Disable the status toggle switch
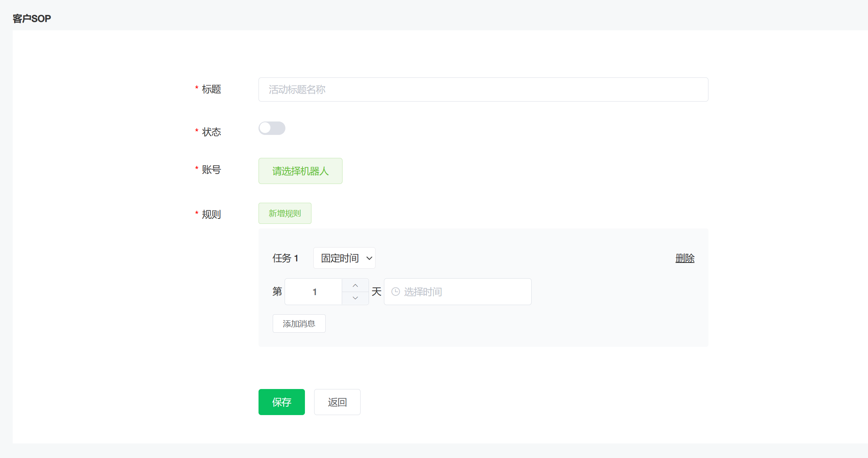 tap(272, 128)
